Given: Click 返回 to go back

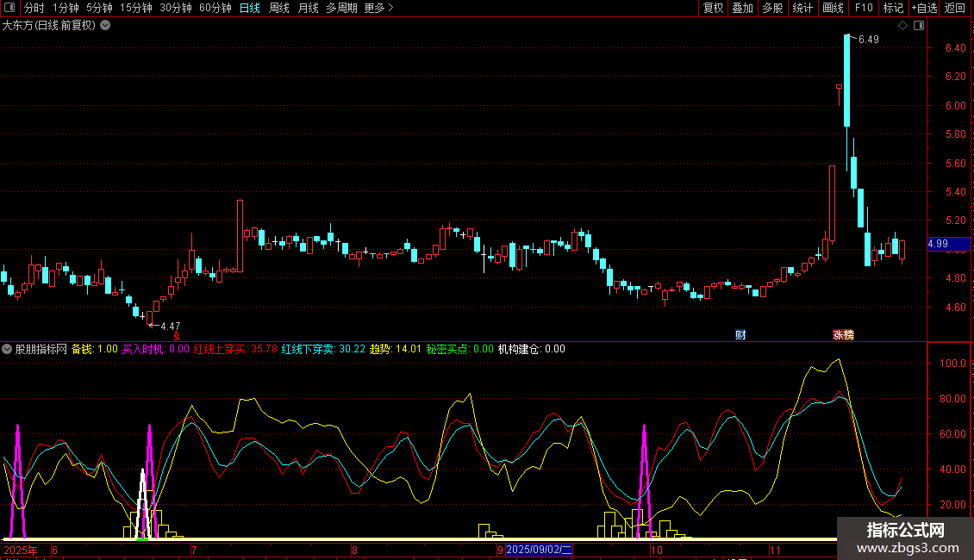Looking at the screenshot, I should 955,8.
